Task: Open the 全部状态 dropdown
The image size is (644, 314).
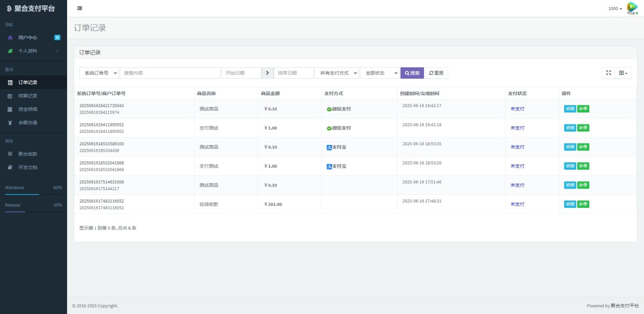Action: coord(379,73)
